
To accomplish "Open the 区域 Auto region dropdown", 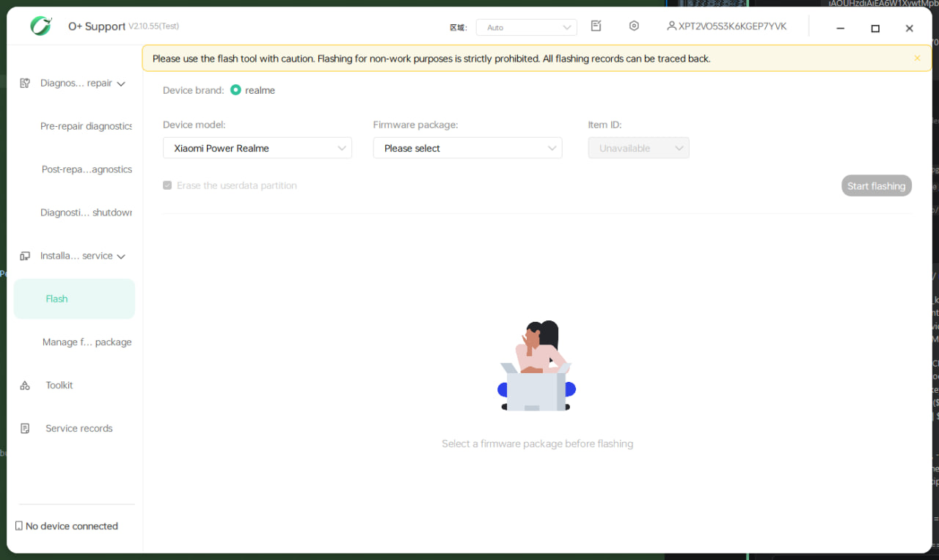I will (526, 26).
